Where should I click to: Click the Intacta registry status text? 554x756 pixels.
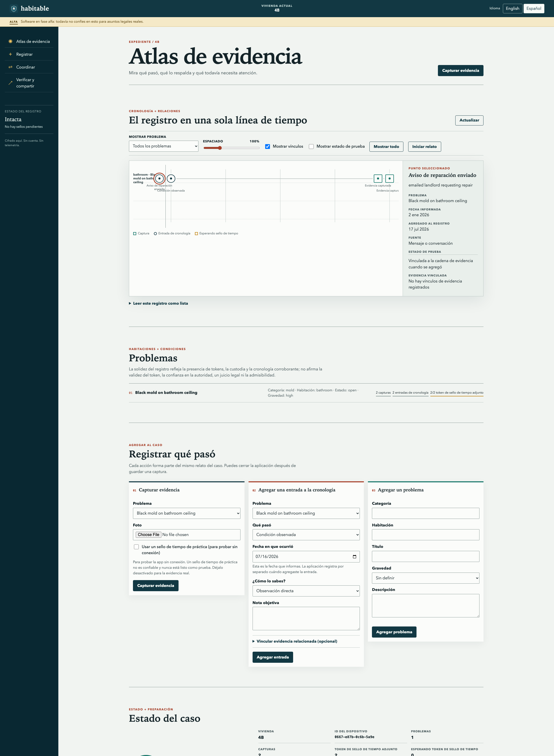[13, 119]
